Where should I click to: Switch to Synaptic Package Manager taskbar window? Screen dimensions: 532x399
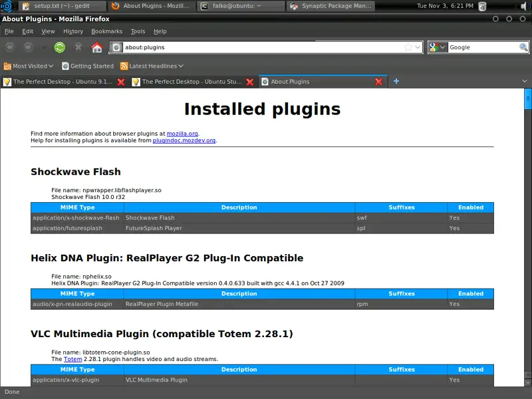point(331,6)
